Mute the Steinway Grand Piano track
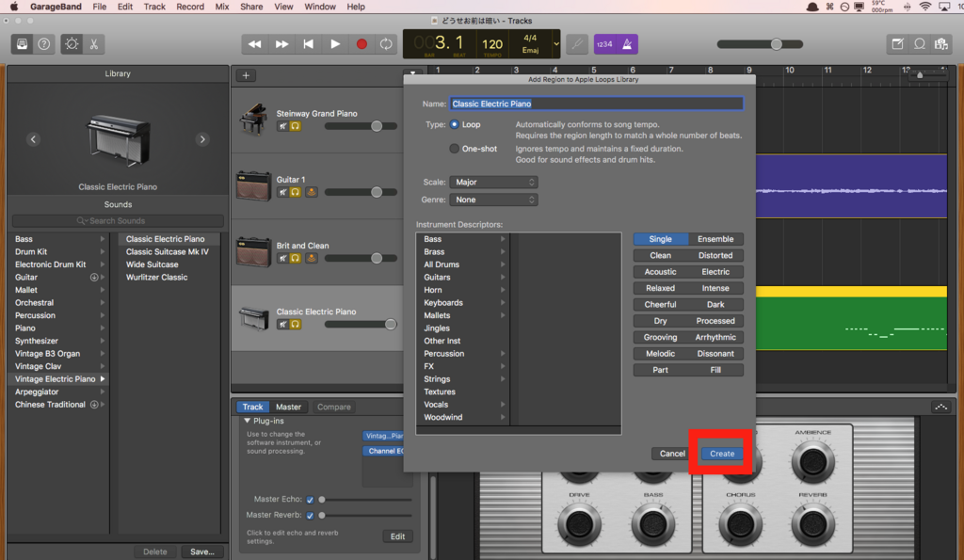The width and height of the screenshot is (964, 560). click(x=282, y=126)
